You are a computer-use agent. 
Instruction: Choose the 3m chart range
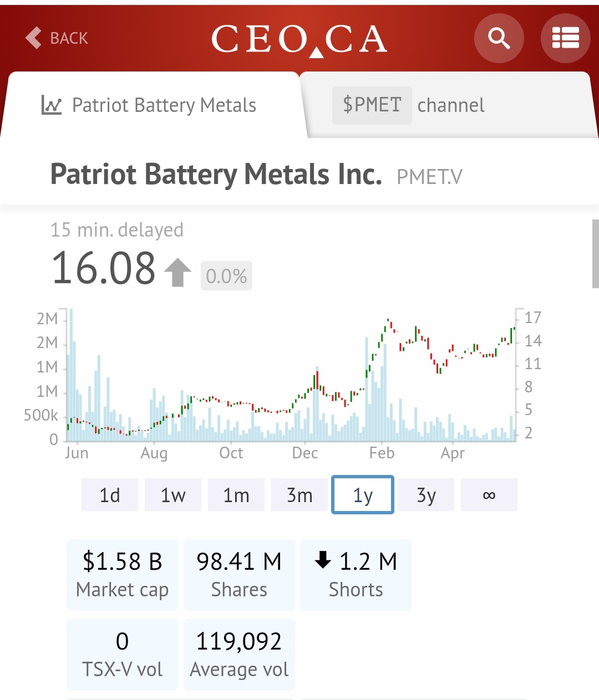coord(299,494)
